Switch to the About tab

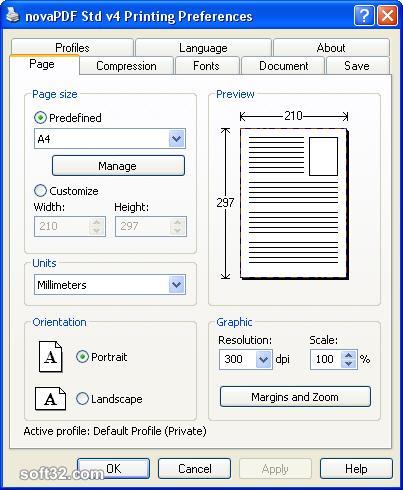click(331, 48)
